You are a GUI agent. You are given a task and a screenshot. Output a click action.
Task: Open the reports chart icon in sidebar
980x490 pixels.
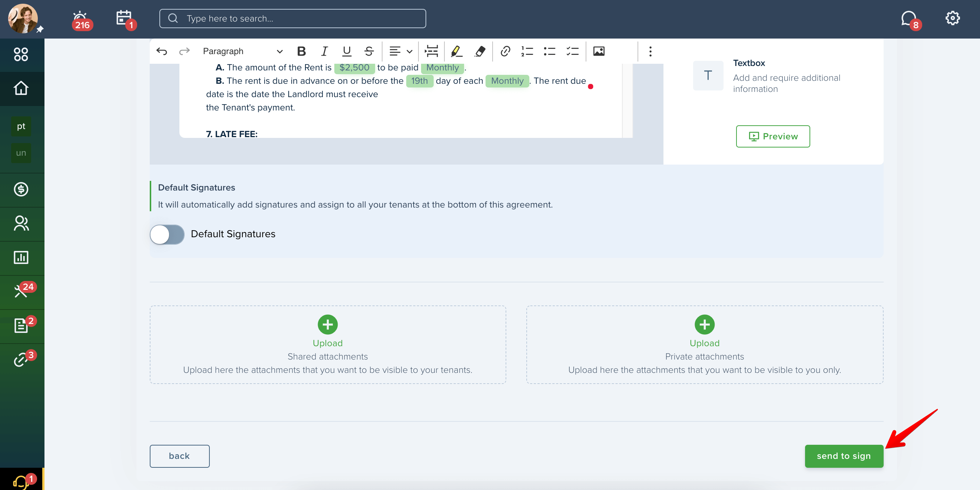click(x=21, y=258)
